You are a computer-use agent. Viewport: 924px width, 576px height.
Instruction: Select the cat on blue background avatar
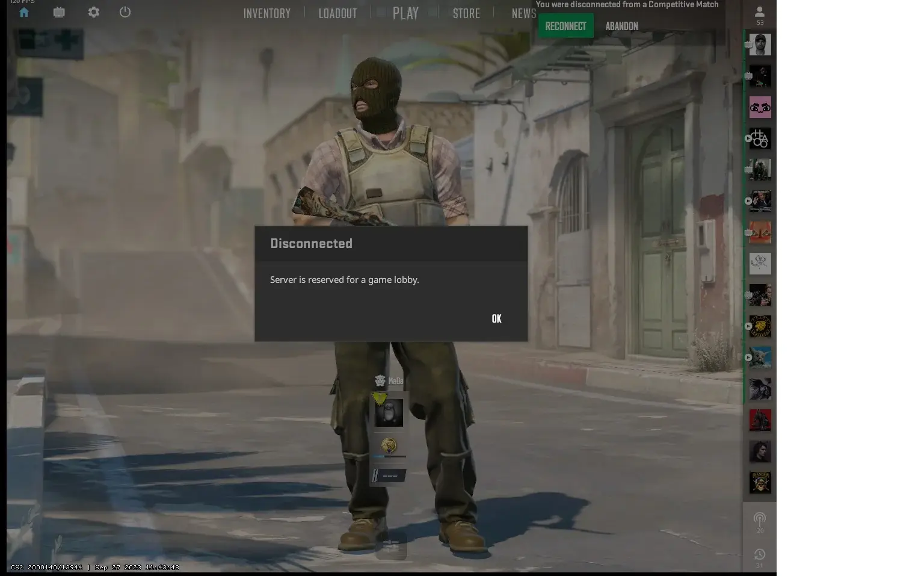760,358
